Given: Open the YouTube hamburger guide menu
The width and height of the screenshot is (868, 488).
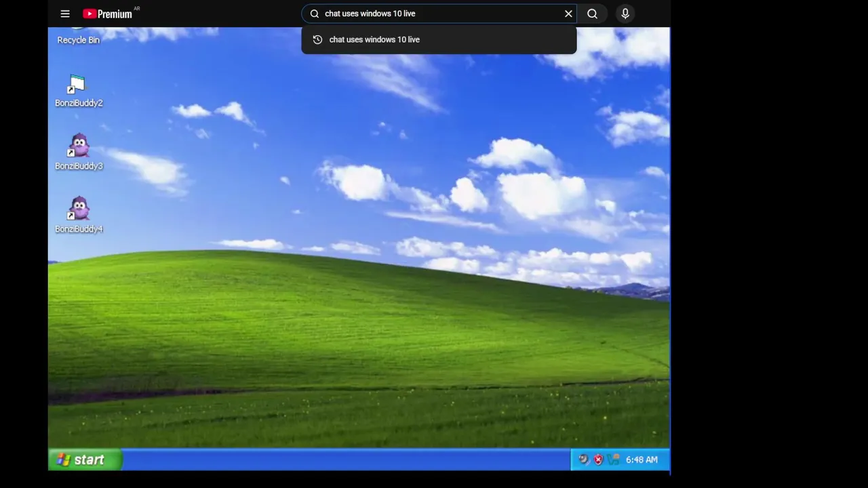Looking at the screenshot, I should (x=65, y=14).
